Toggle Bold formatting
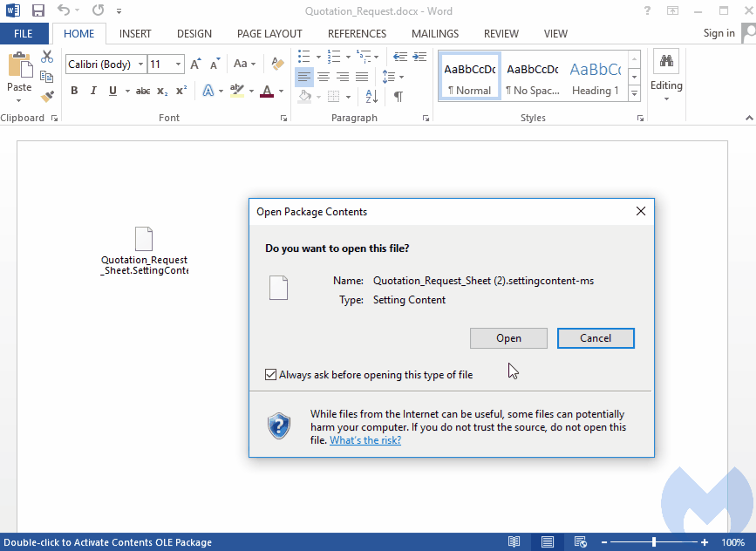The width and height of the screenshot is (756, 551). pyautogui.click(x=74, y=91)
